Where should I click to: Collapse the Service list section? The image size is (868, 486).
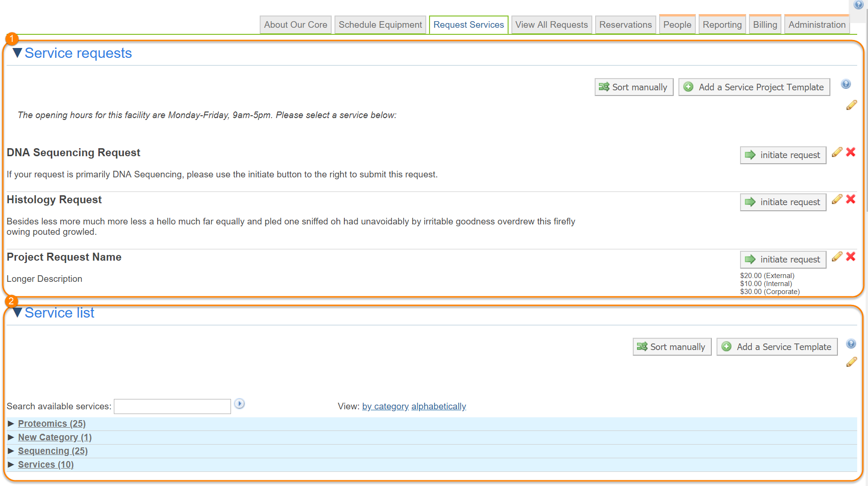(17, 313)
